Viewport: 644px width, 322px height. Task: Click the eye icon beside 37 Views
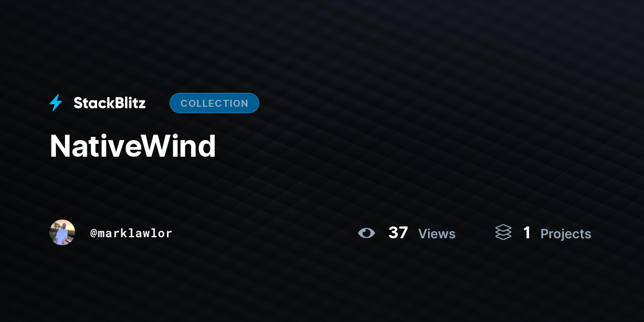367,233
